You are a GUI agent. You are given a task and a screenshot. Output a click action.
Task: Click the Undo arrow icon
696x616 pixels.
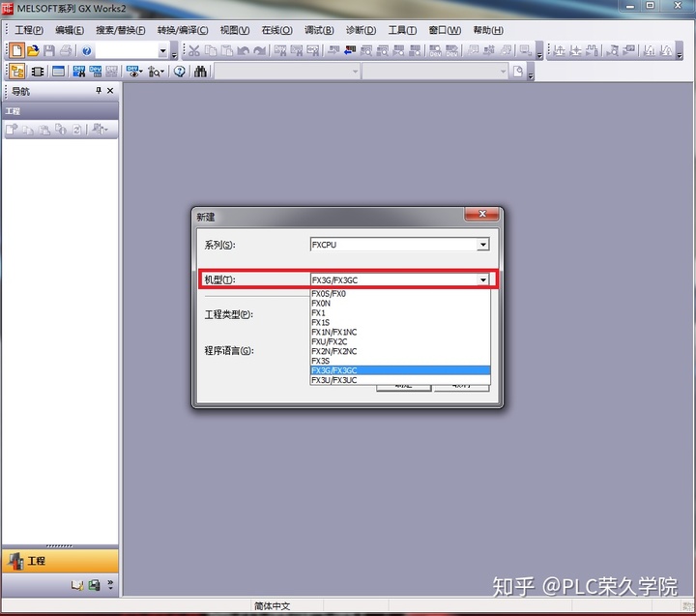[x=243, y=50]
